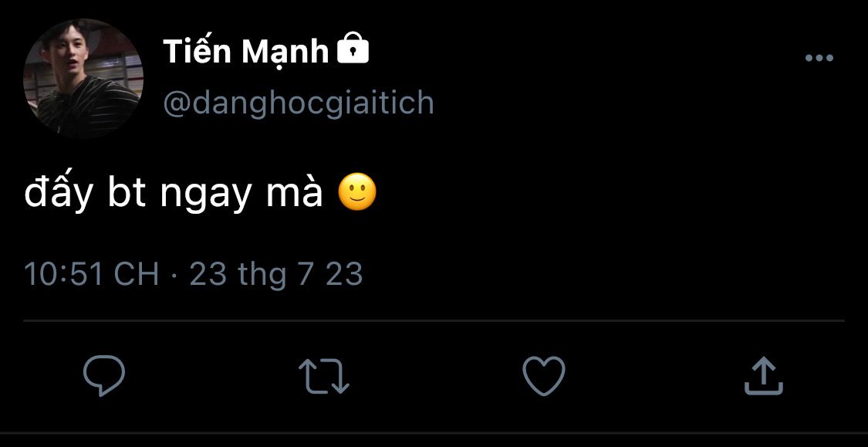
Task: Click the speech bubble comment icon
Action: pyautogui.click(x=104, y=376)
